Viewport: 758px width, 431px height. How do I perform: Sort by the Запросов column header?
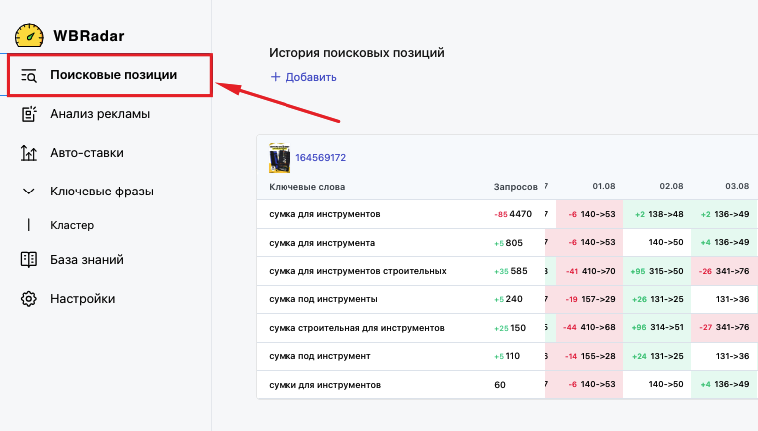pos(515,187)
